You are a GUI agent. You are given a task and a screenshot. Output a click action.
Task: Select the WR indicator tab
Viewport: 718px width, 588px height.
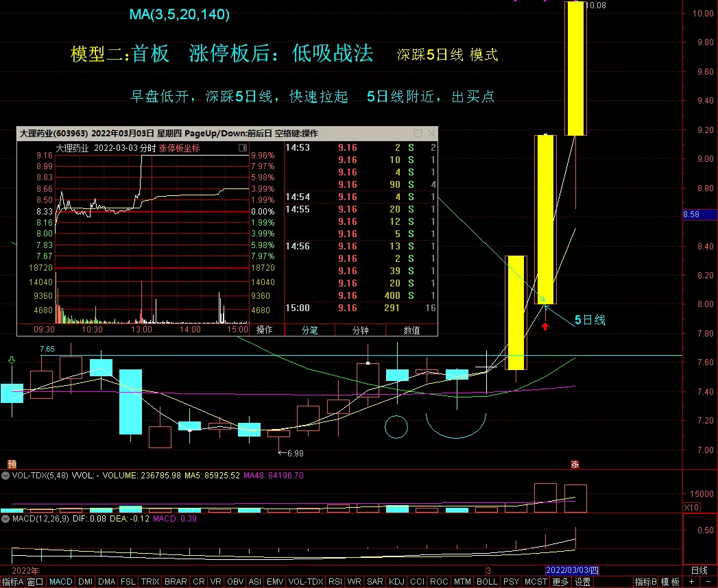pos(355,582)
